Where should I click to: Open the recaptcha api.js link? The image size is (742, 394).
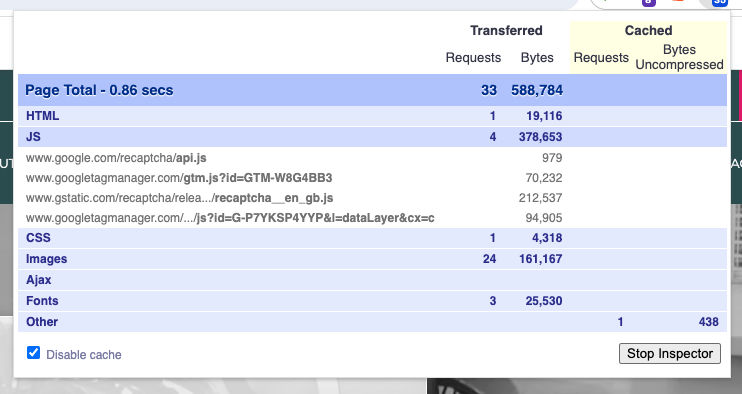pos(116,158)
